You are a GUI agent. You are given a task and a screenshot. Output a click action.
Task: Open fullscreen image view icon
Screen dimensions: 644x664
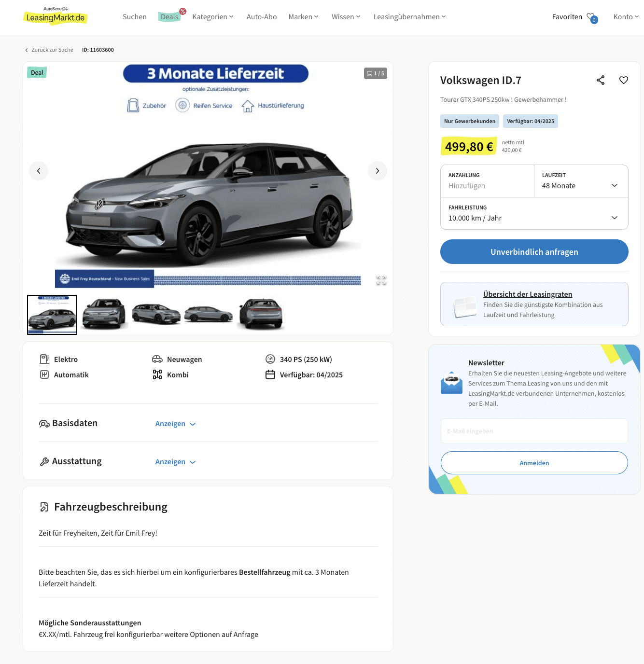pyautogui.click(x=381, y=280)
